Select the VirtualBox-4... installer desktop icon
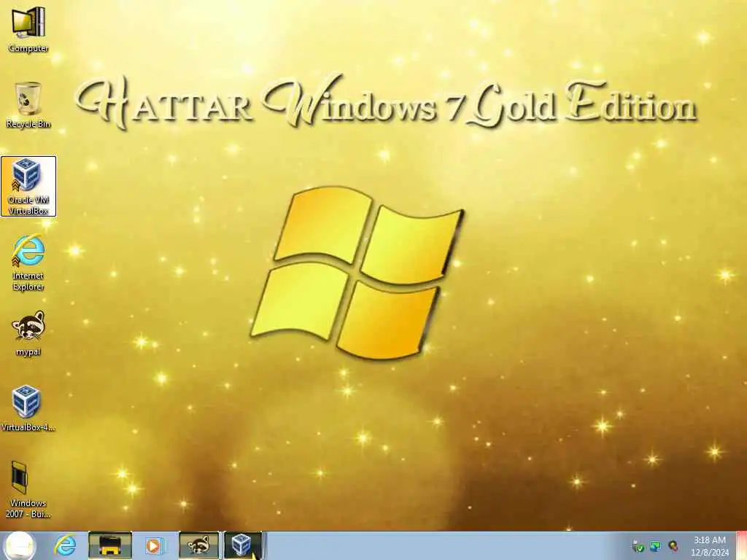Image resolution: width=747 pixels, height=560 pixels. 28,408
